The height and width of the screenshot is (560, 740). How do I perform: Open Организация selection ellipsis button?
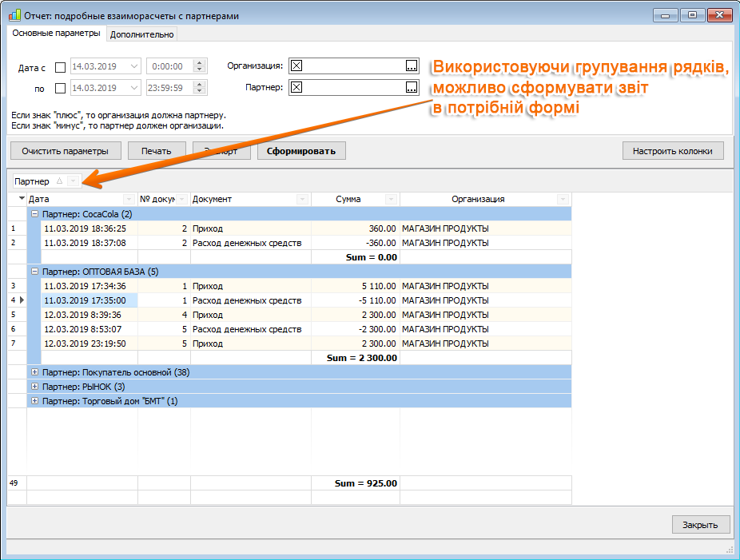(x=412, y=66)
